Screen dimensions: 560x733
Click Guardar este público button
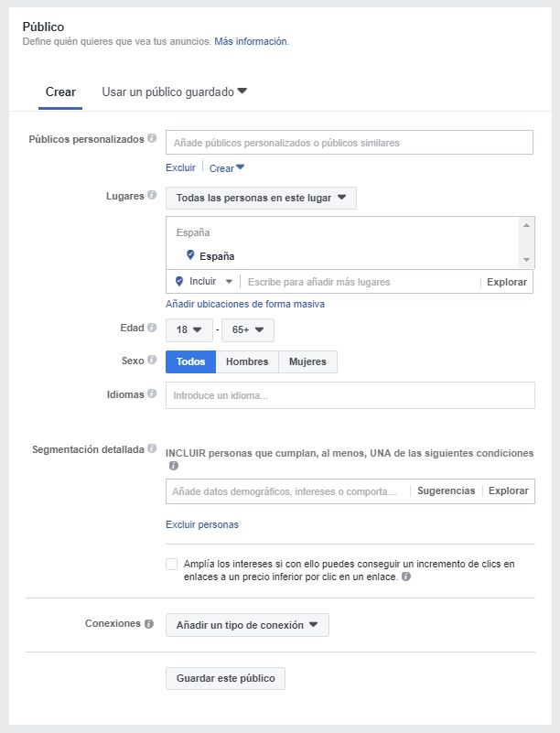[x=225, y=678]
